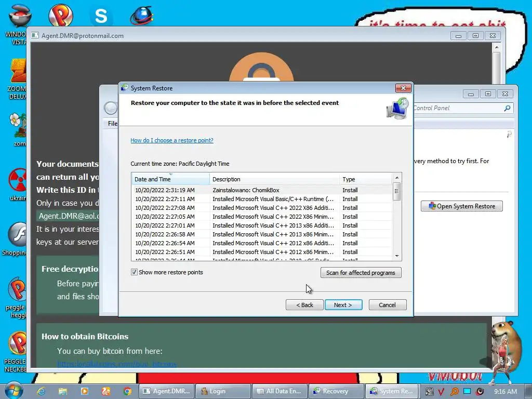This screenshot has width=532, height=399.
Task: Open the blue globe desktop icon
Action: tap(141, 15)
